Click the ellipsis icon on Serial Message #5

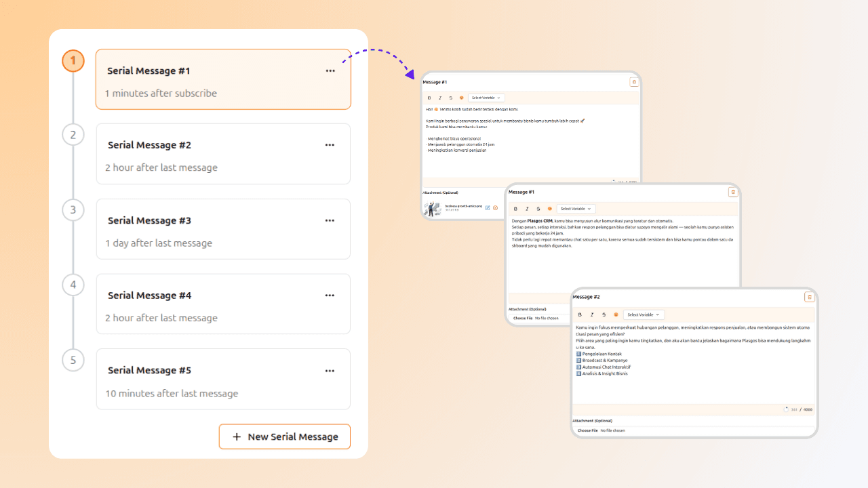pos(330,371)
